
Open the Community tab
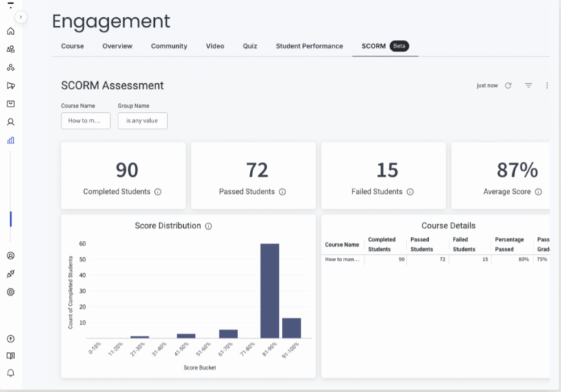click(169, 46)
